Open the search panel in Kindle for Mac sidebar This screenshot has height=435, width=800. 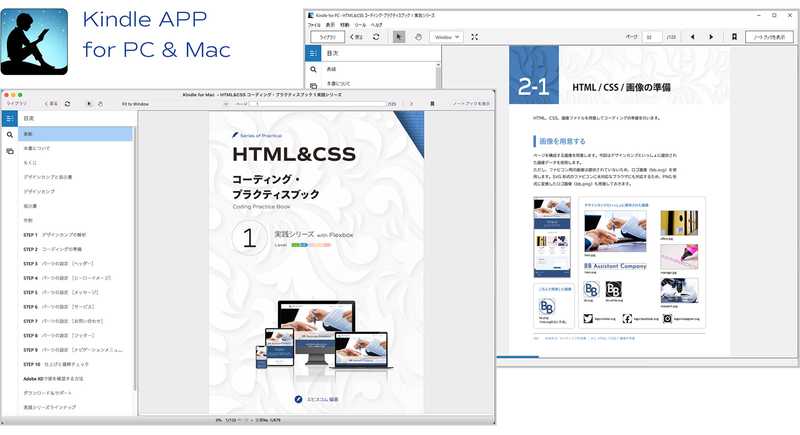click(9, 135)
